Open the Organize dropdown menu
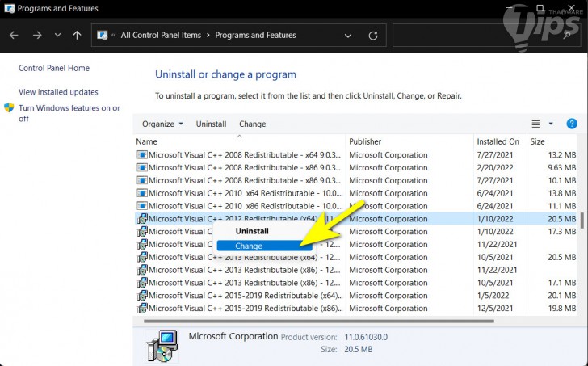 click(x=162, y=124)
